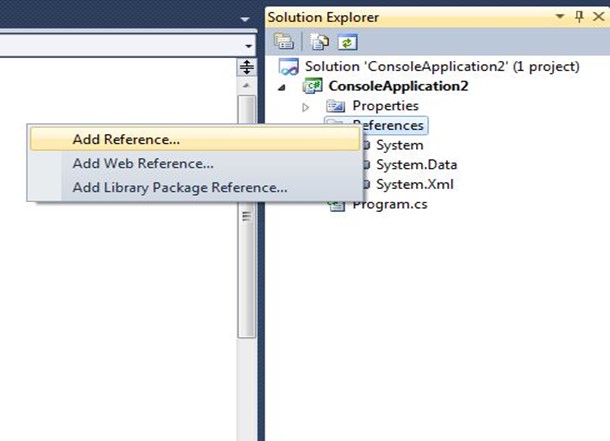Select the System.Data reference
The image size is (610, 441).
pyautogui.click(x=416, y=165)
